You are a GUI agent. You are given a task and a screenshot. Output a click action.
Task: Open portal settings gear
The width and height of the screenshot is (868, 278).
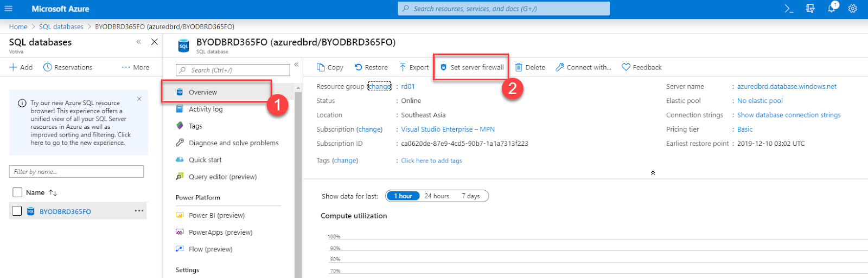pos(853,9)
